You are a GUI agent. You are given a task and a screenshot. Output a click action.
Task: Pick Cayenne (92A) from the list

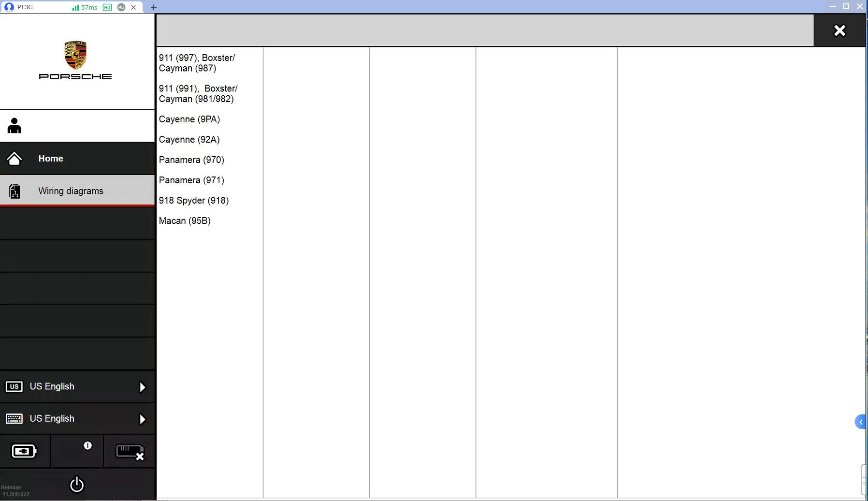tap(189, 140)
